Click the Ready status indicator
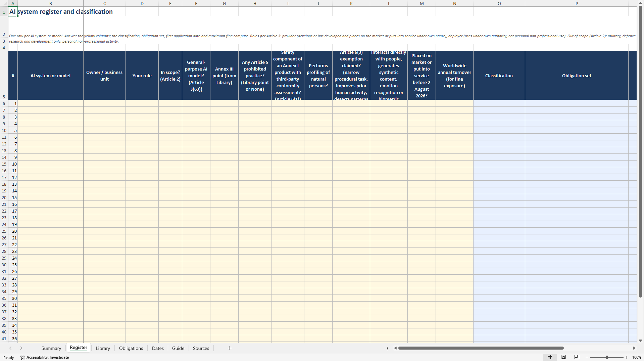Screen dimensions: 644x361 (x=8, y=357)
